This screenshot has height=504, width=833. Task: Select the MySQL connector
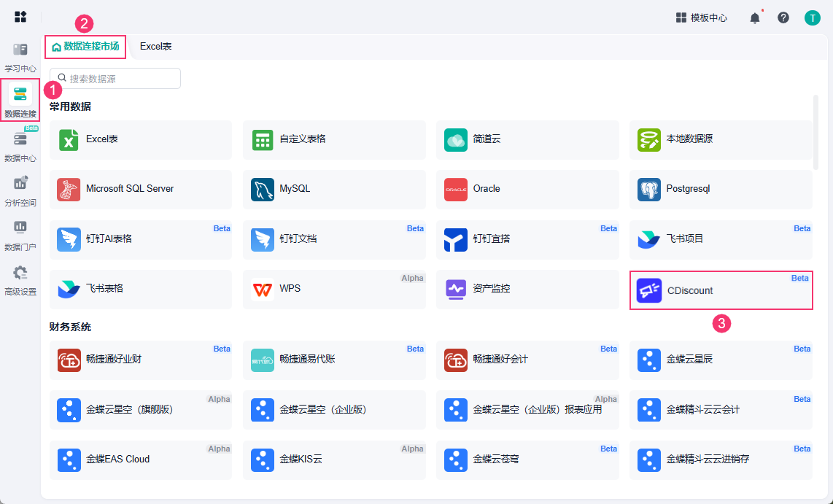(334, 190)
